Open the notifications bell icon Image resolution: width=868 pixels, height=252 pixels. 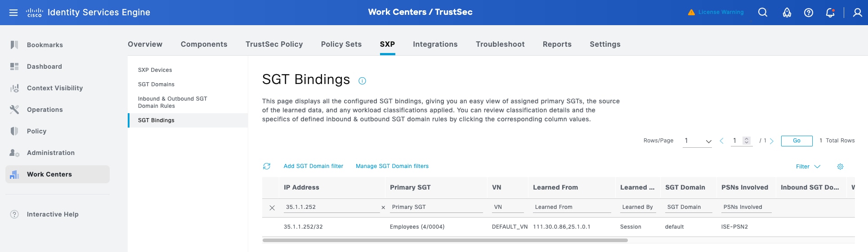(x=830, y=13)
